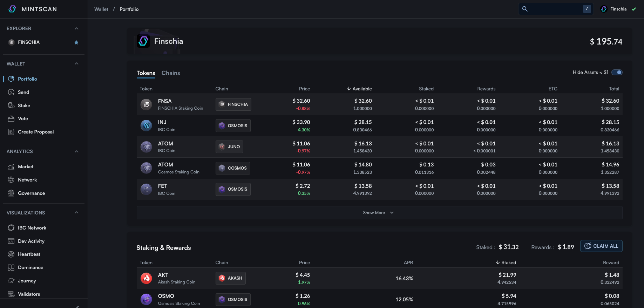Click the total portfolio value $ 195.74
Viewport: 644px width, 308px height.
click(x=606, y=42)
